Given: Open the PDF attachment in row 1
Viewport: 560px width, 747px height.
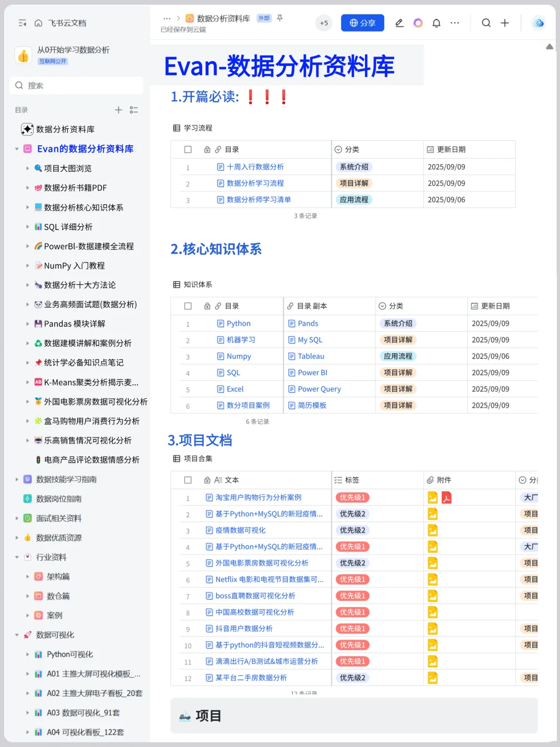Looking at the screenshot, I should (x=446, y=497).
